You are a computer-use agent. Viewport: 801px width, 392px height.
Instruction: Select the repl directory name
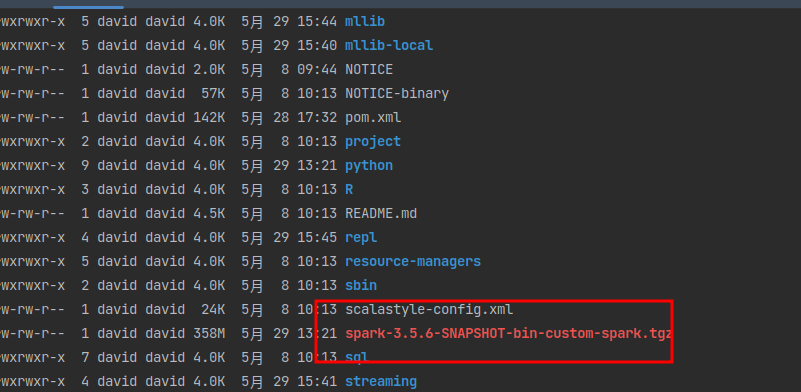click(x=361, y=238)
